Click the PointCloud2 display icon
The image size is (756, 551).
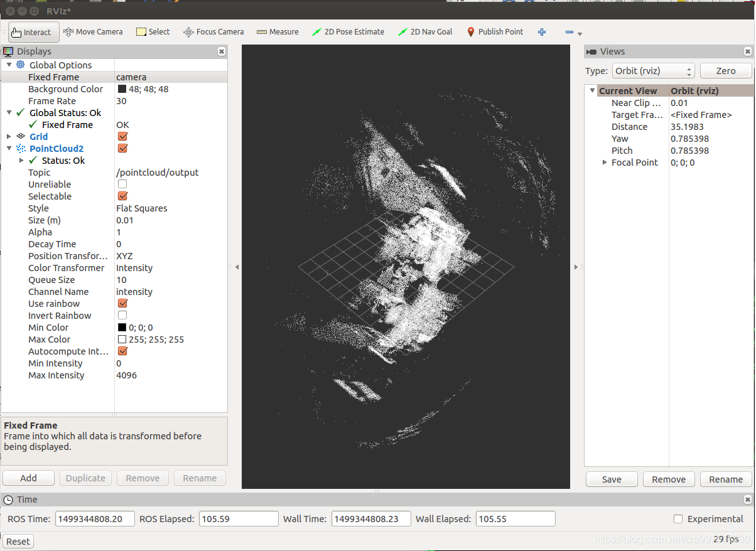pos(21,148)
